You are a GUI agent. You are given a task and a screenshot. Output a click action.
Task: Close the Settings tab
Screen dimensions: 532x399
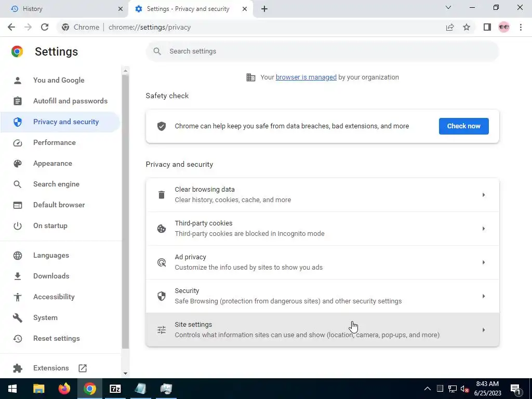click(245, 9)
